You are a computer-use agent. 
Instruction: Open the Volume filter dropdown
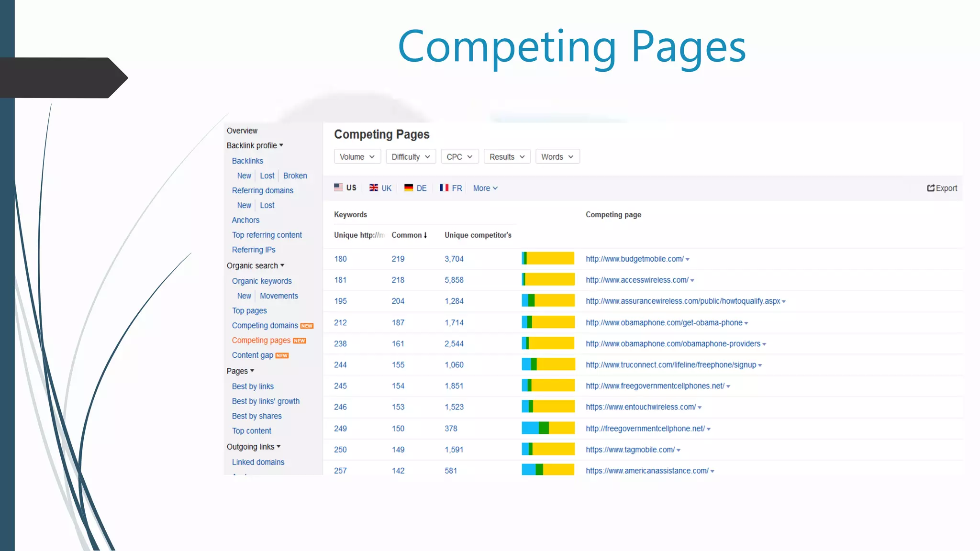click(357, 157)
